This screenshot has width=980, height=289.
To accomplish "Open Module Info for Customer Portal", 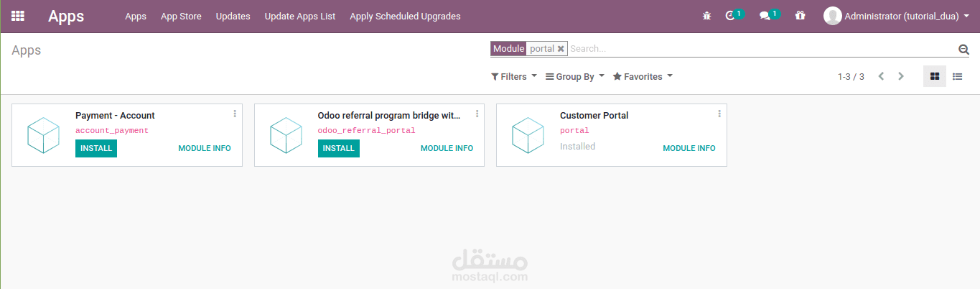I will point(689,148).
